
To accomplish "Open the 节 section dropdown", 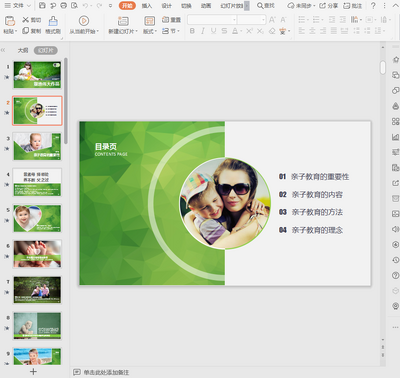I will [x=171, y=31].
